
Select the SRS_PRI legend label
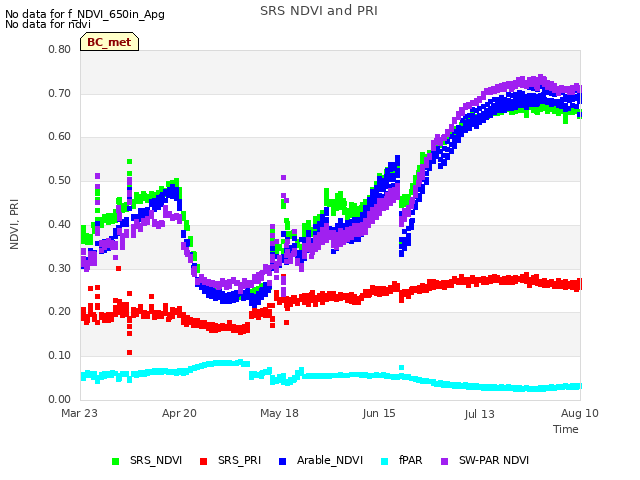[240, 460]
